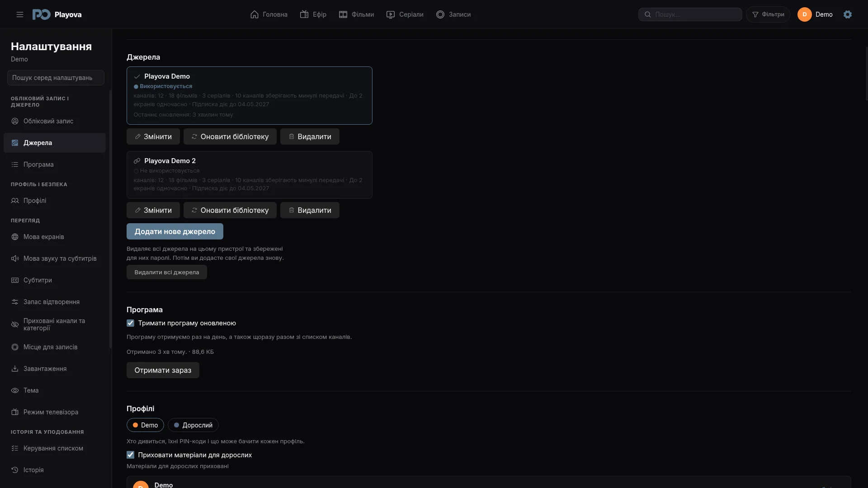Switch to the Фільми tab
Screen dimensions: 868x488
click(x=356, y=14)
